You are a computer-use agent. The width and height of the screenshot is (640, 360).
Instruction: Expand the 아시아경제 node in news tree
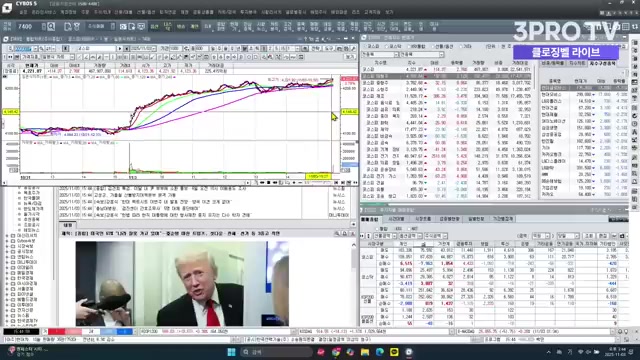(x=7, y=283)
